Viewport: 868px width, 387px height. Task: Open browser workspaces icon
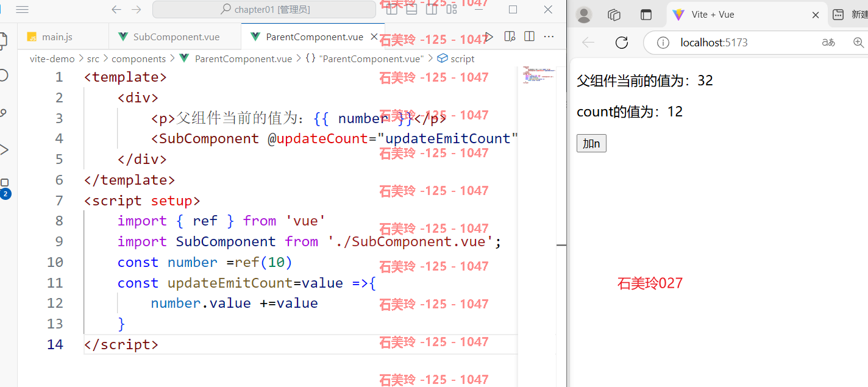(x=614, y=15)
